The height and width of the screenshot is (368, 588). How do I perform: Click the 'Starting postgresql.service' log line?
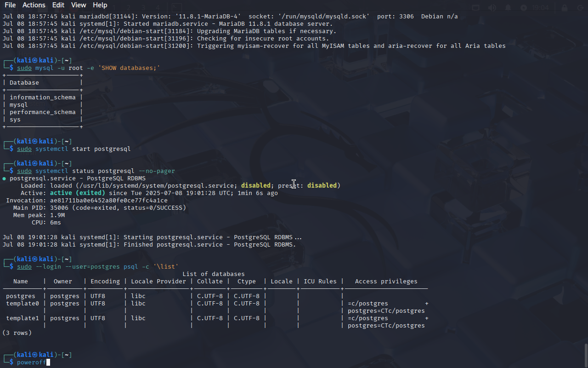[x=152, y=237]
